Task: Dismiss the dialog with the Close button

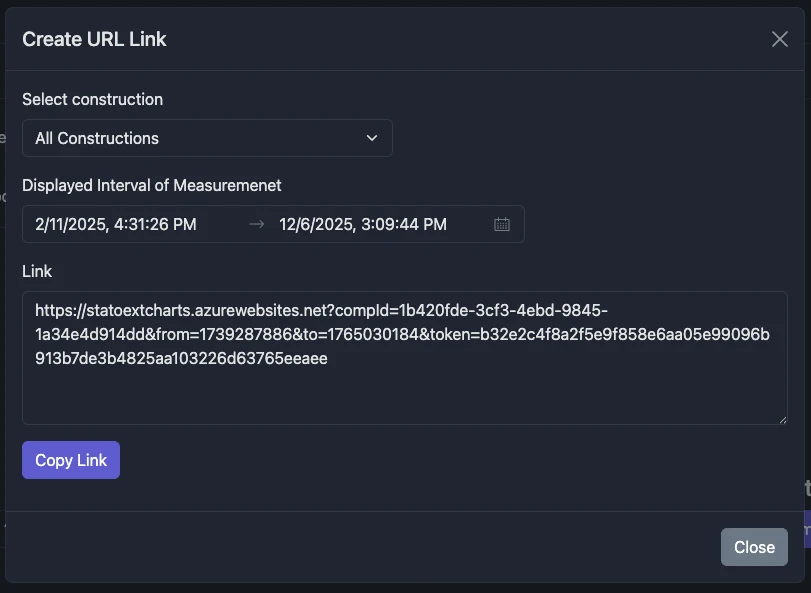Action: (754, 547)
